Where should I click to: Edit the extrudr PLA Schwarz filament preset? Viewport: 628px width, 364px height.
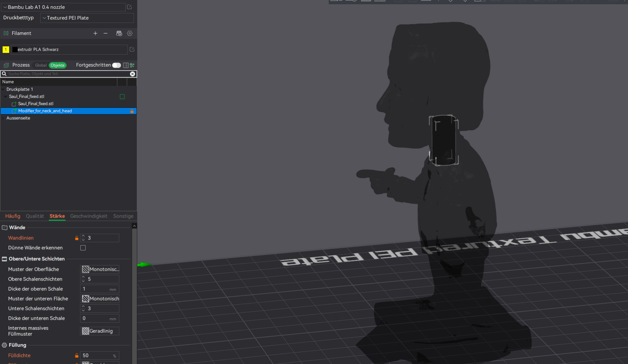(132, 49)
